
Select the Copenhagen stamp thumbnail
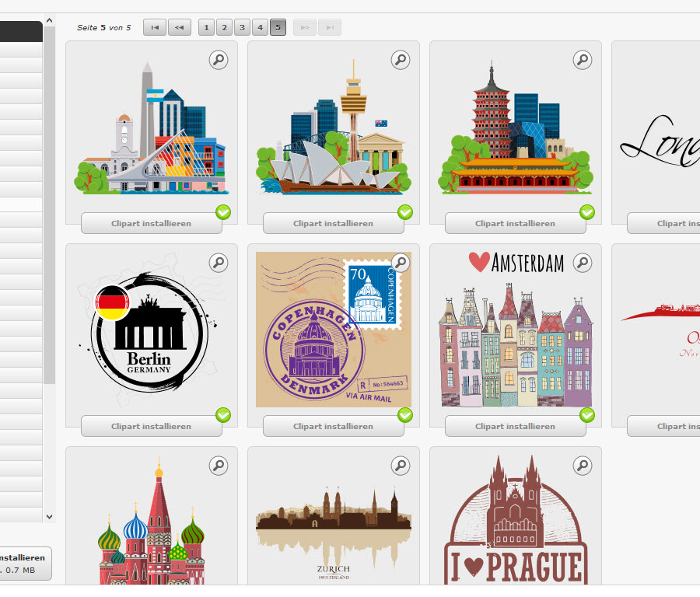[x=334, y=330]
